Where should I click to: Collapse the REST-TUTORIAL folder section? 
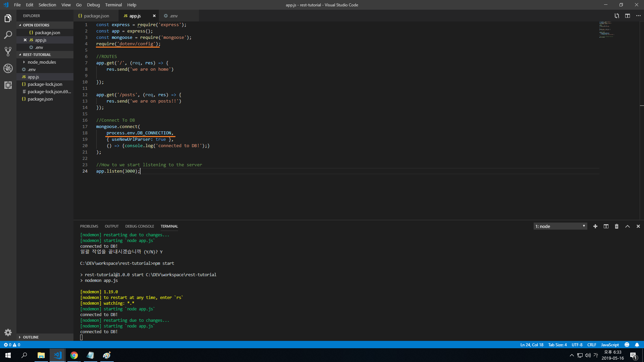(45, 55)
